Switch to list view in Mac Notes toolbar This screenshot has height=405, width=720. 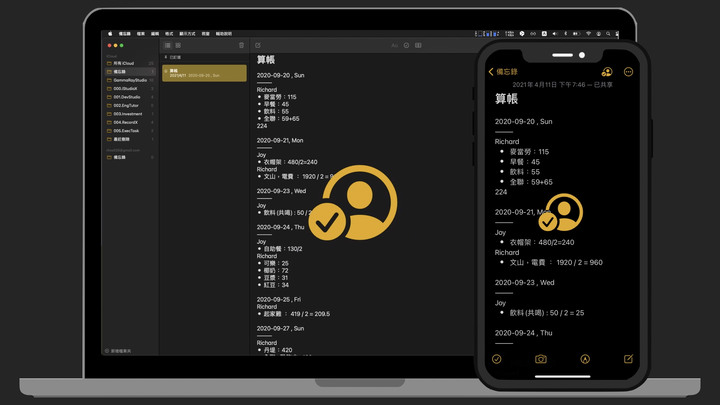coord(168,45)
